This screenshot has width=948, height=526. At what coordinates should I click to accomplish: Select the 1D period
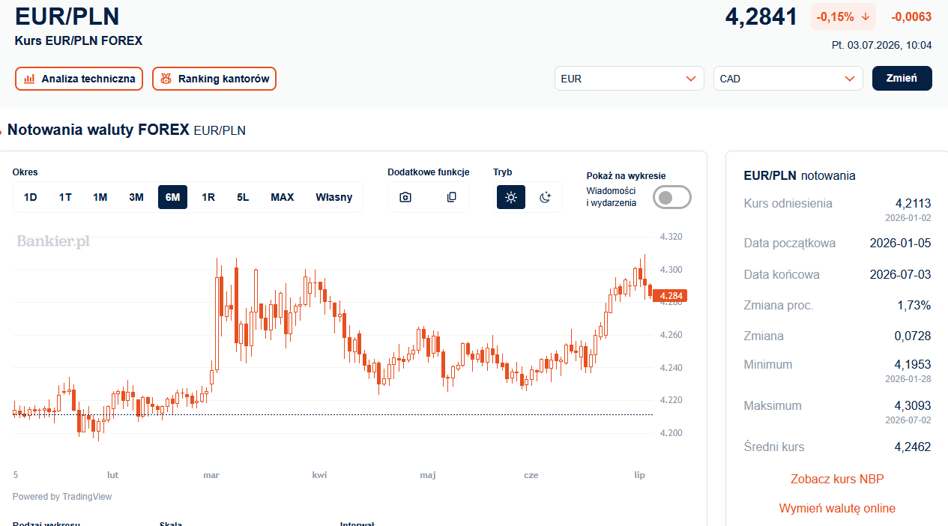30,197
